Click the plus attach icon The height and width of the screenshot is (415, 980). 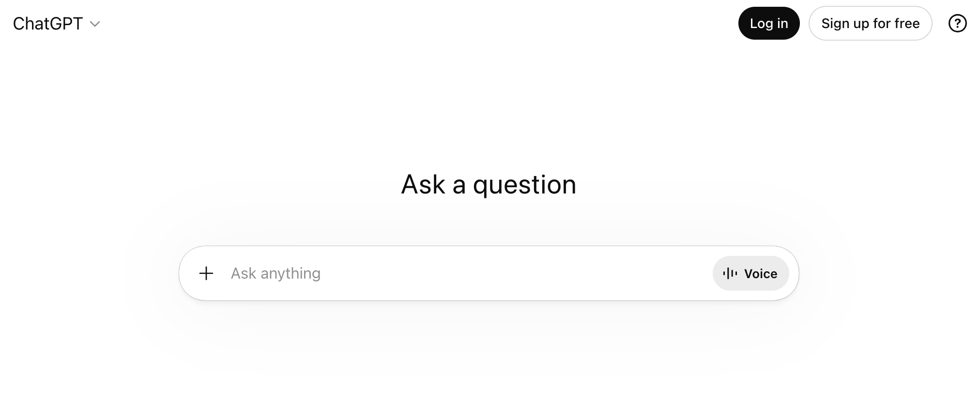coord(206,273)
